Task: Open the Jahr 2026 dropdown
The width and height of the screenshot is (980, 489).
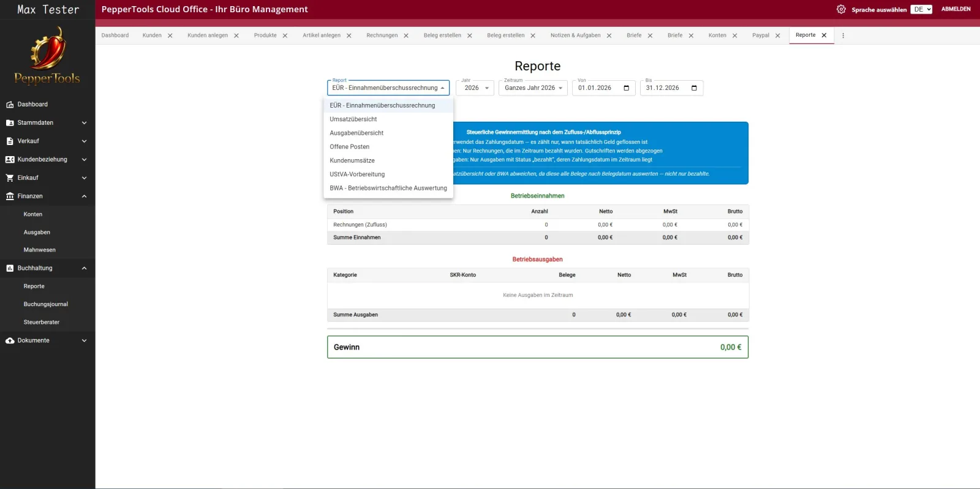Action: [475, 88]
